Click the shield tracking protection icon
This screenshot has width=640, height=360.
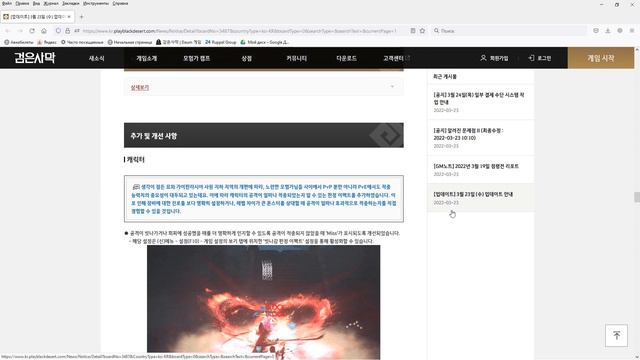[58, 31]
